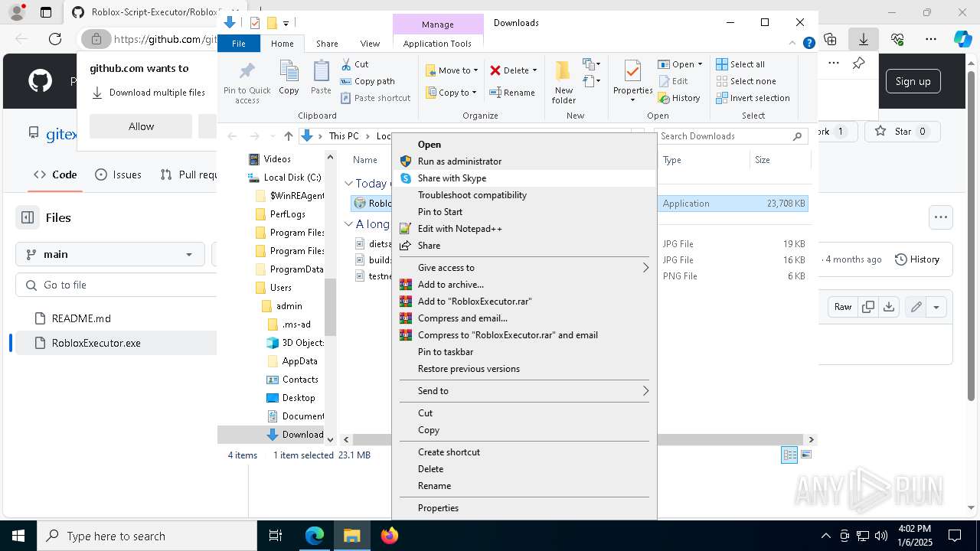The image size is (980, 551).
Task: Click Cut in the Clipboard group
Action: coord(354,64)
